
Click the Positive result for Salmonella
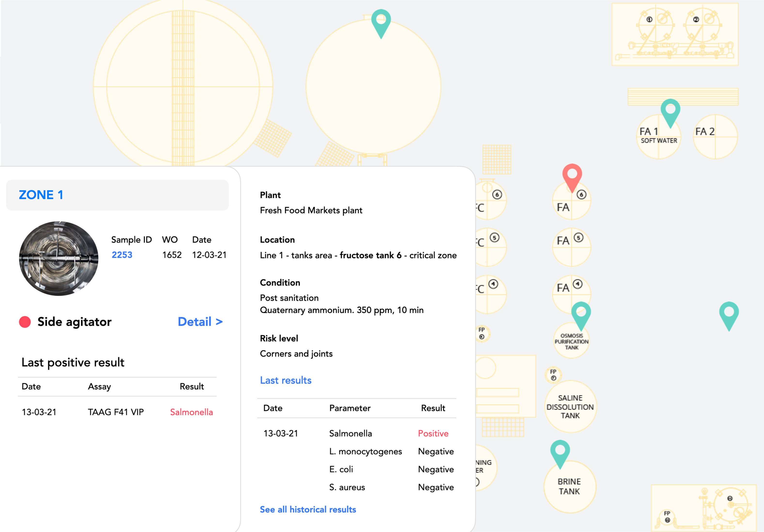coord(433,433)
